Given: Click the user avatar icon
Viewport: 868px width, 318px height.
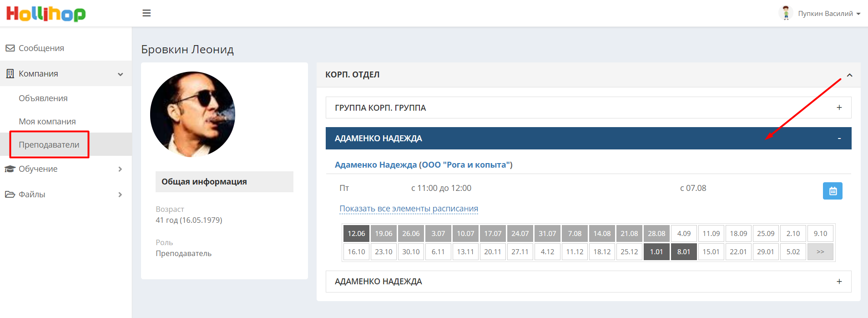Looking at the screenshot, I should [786, 13].
